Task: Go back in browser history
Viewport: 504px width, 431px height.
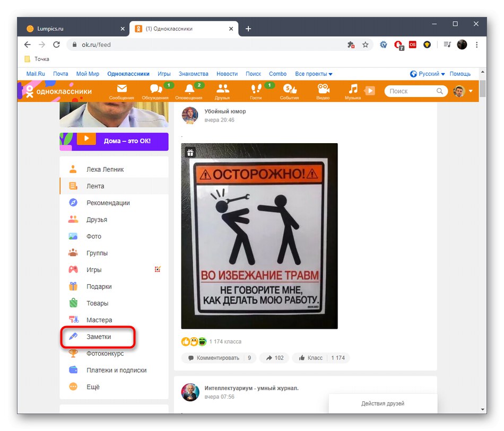Action: click(x=28, y=45)
